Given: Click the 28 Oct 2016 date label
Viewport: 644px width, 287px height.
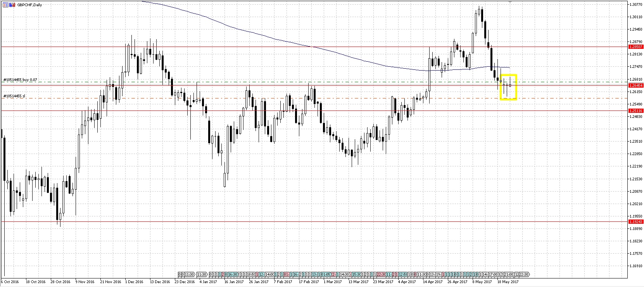Looking at the screenshot, I should pyautogui.click(x=60, y=282).
